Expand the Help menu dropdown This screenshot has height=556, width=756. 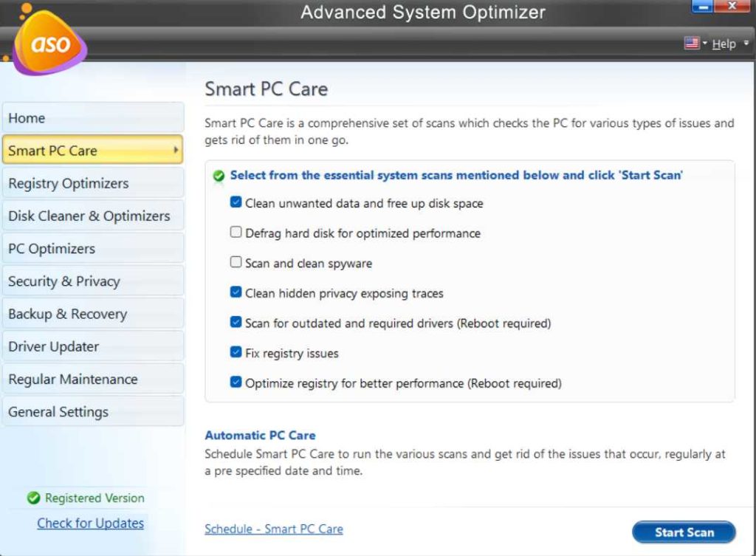(x=746, y=44)
